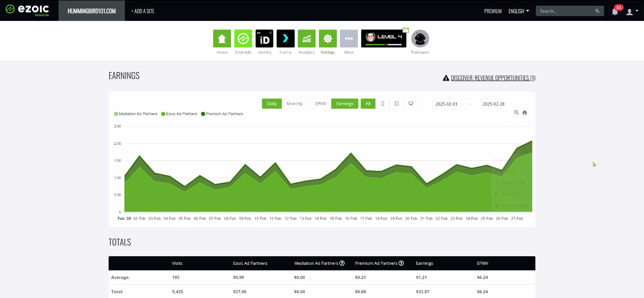
Task: Click + ADD A SITE
Action: click(x=143, y=11)
